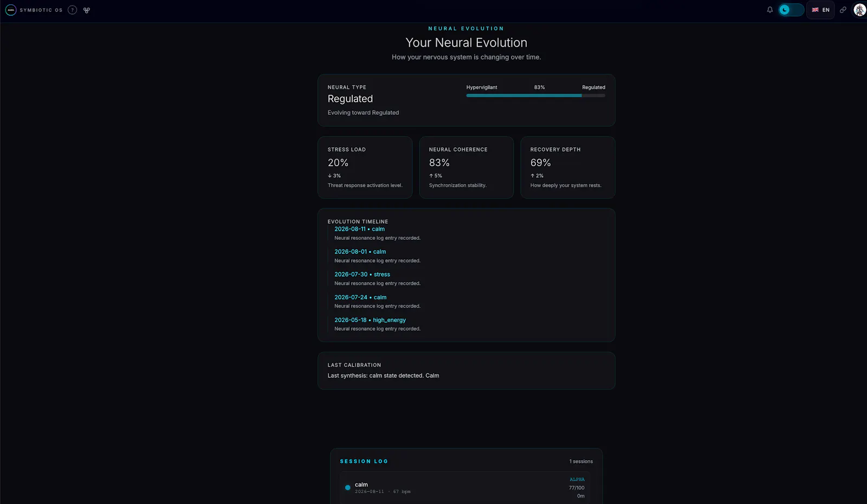Select the Stress Load 20% card
Image resolution: width=867 pixels, height=504 pixels.
365,167
